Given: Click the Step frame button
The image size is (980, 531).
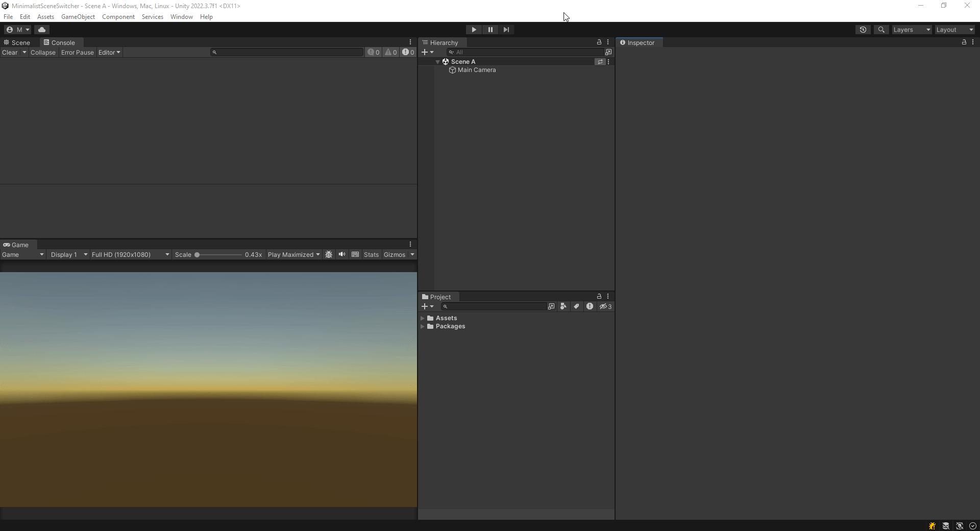Looking at the screenshot, I should (506, 30).
